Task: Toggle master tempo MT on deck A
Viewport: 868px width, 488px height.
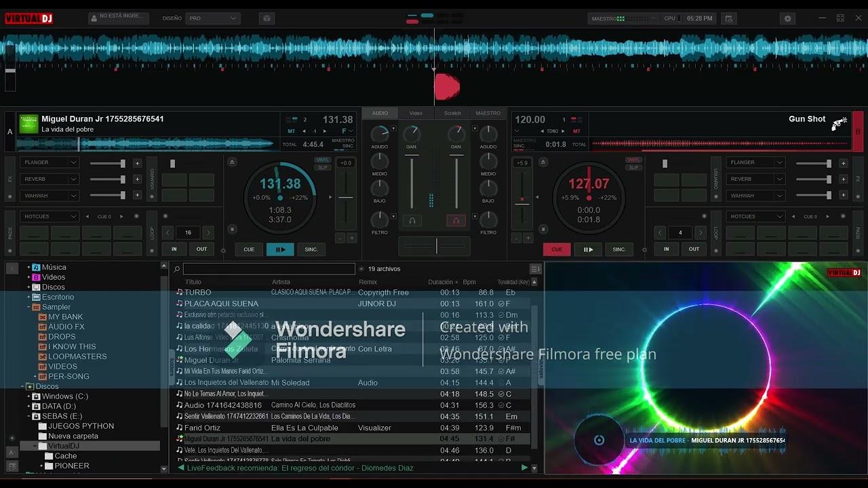Action: click(291, 131)
